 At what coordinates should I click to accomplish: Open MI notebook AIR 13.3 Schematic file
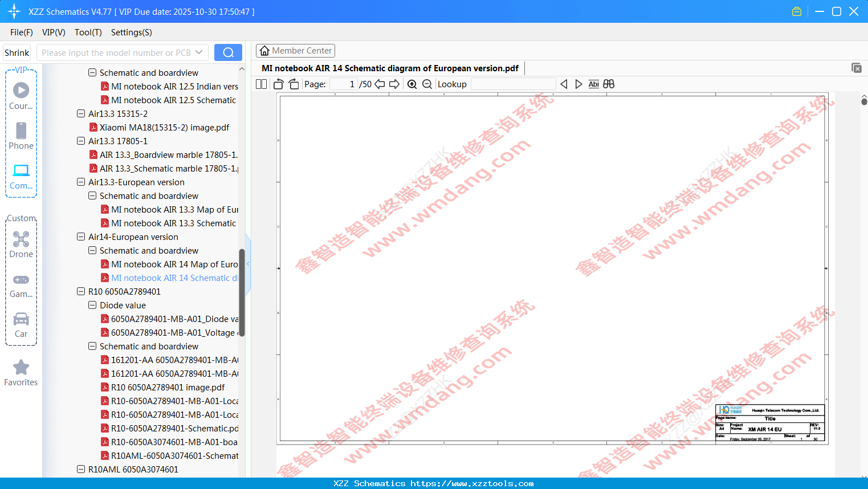[x=173, y=223]
